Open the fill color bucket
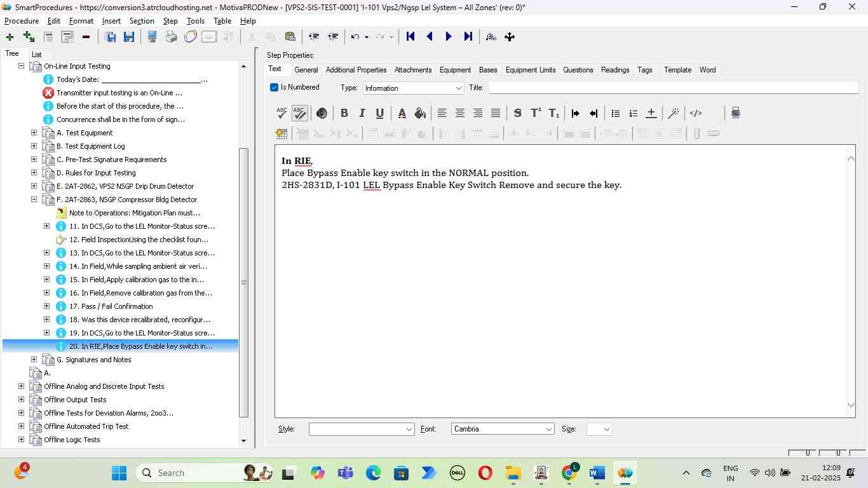This screenshot has width=868, height=488. pos(419,113)
